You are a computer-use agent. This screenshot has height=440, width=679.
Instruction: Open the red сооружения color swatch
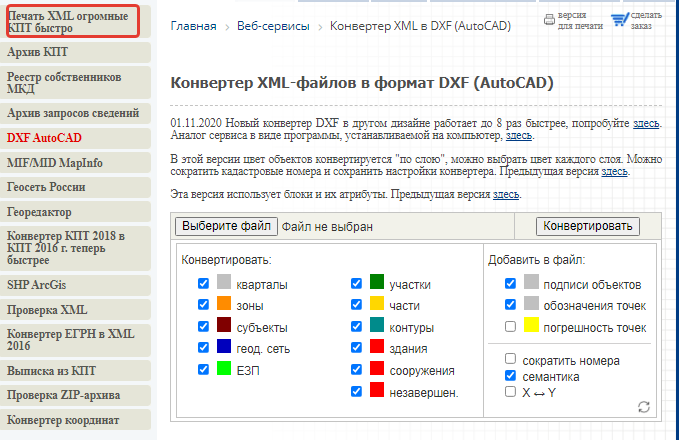(x=377, y=368)
